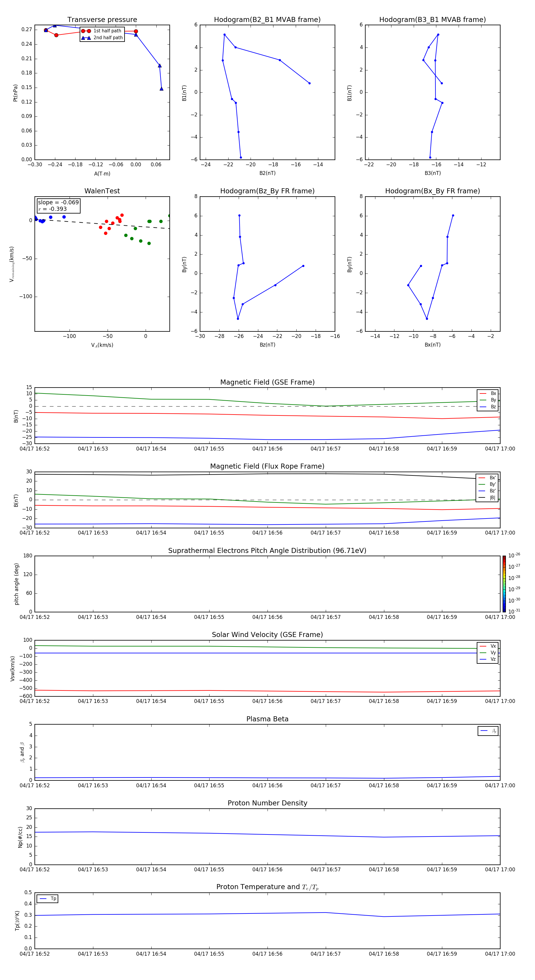The height and width of the screenshot is (980, 535).
Task: Click the Tp legend entry in temperature plot
Action: (x=48, y=899)
